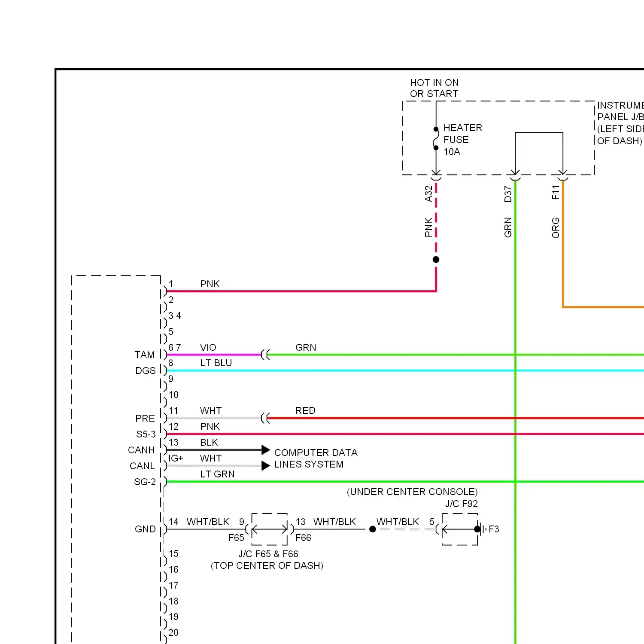Click the F11 connector label
This screenshot has height=644, width=644.
click(x=556, y=192)
